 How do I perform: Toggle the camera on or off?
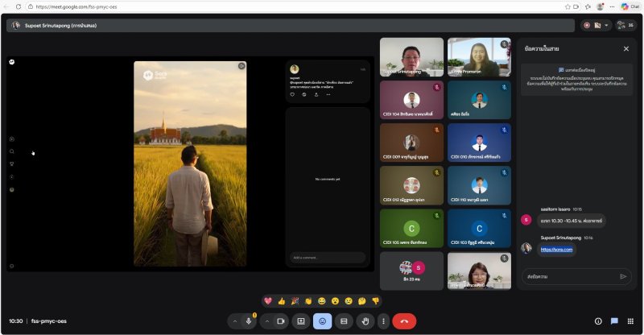[281, 321]
